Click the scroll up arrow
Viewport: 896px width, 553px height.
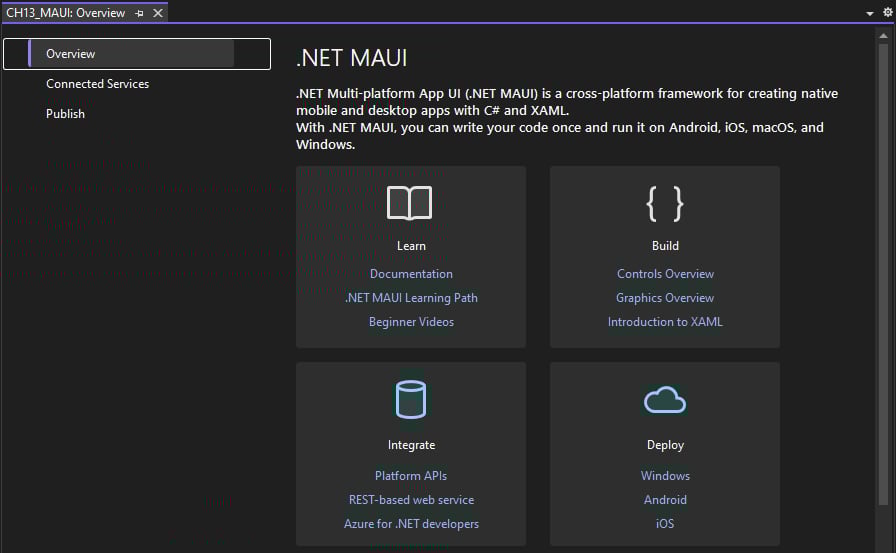click(883, 35)
